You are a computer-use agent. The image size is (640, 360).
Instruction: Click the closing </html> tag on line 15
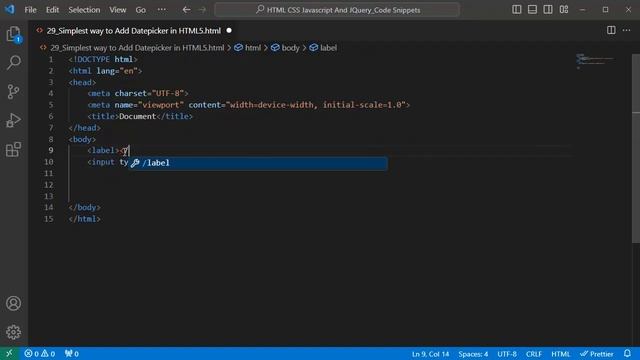(84, 219)
